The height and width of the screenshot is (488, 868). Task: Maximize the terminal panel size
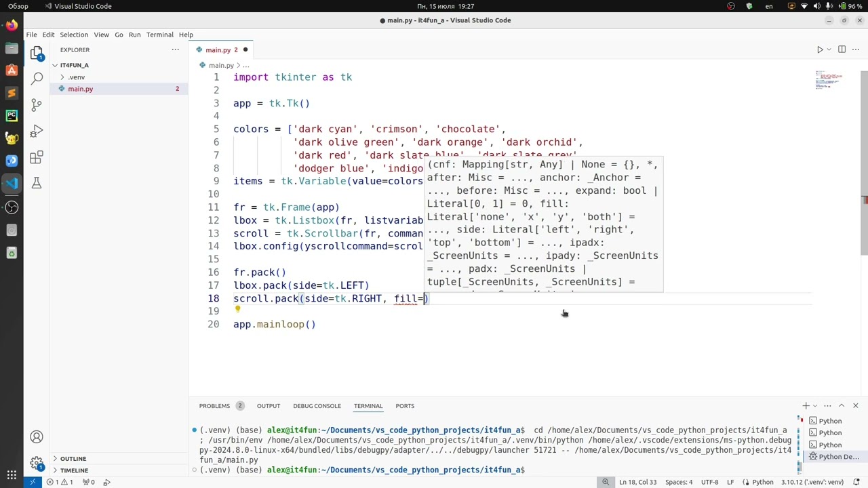point(842,405)
